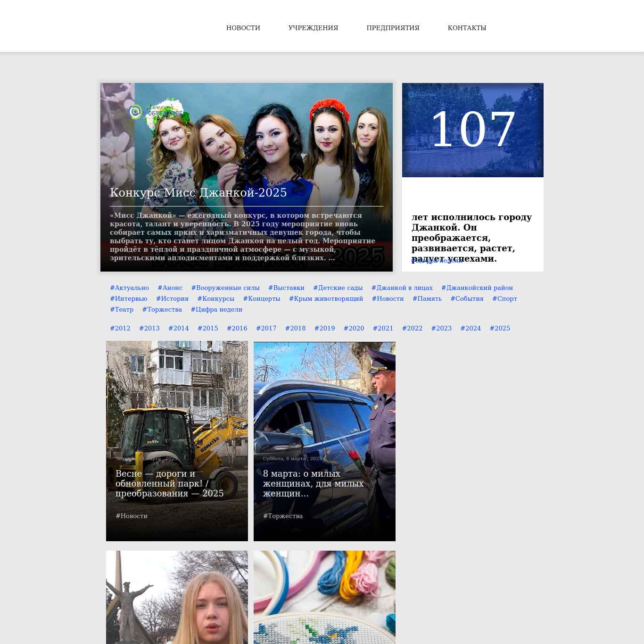Viewport: 644px width, 644px height.
Task: Show posts from #2013
Action: click(149, 328)
